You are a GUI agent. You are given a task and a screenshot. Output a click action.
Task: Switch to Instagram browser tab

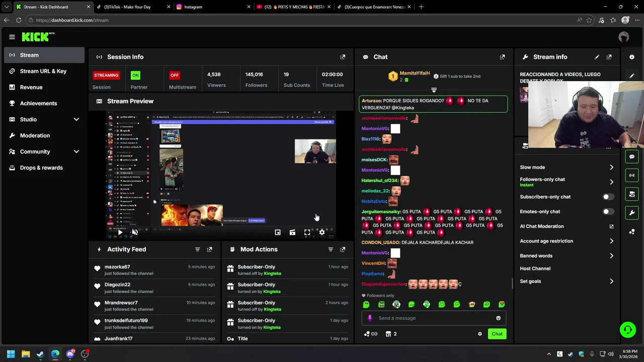coord(213,7)
